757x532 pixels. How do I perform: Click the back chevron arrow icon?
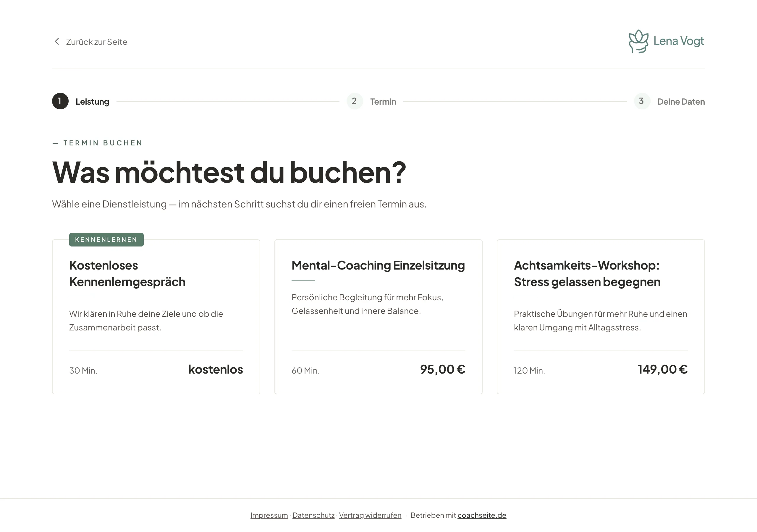57,42
